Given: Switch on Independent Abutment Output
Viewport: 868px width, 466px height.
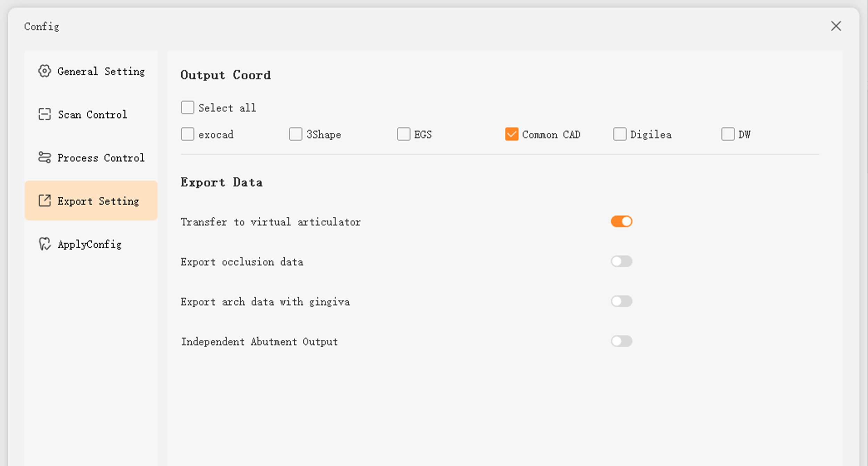Looking at the screenshot, I should pos(621,341).
